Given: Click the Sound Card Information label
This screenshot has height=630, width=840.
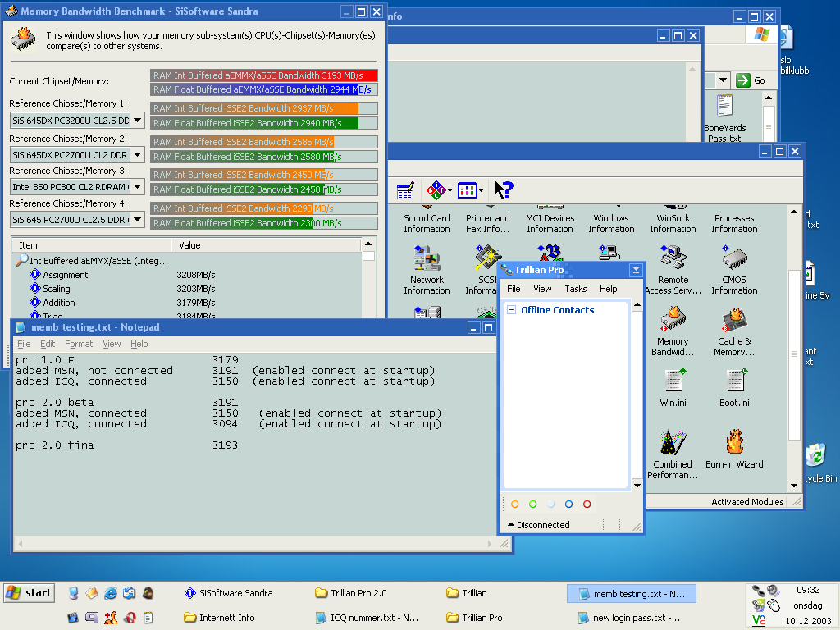Looking at the screenshot, I should (x=427, y=223).
